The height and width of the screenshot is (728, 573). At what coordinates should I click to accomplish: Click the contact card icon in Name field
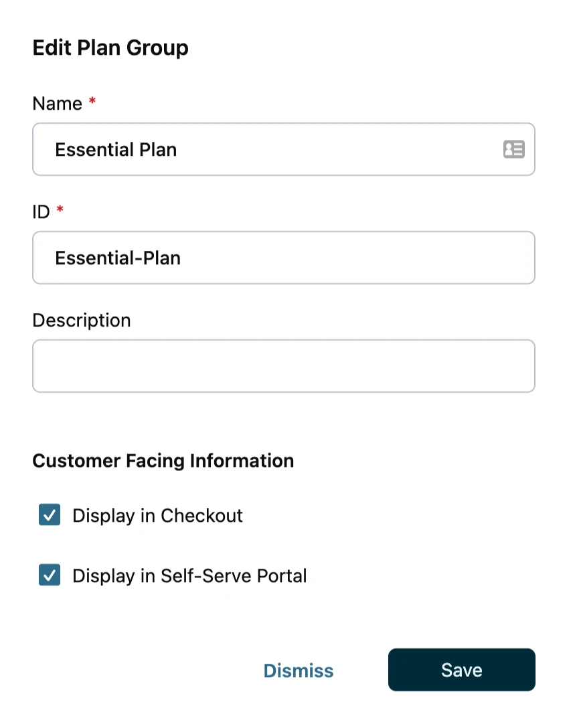513,149
